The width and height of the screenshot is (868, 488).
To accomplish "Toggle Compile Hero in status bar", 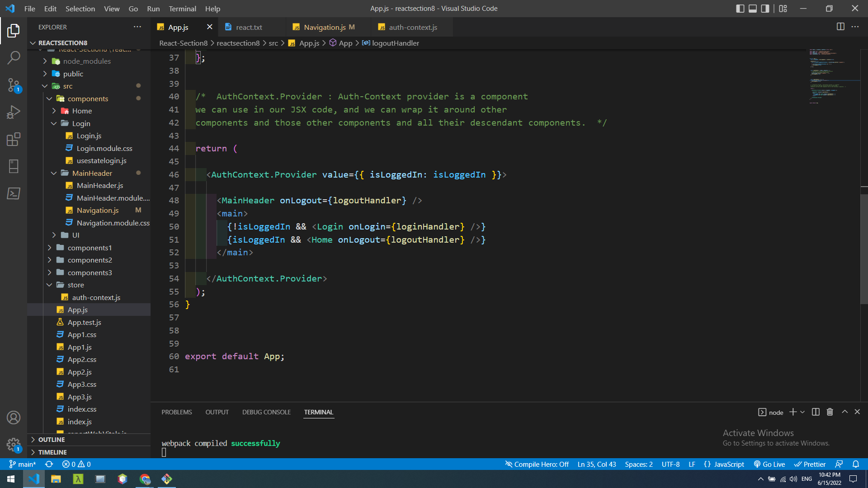I will [x=537, y=464].
